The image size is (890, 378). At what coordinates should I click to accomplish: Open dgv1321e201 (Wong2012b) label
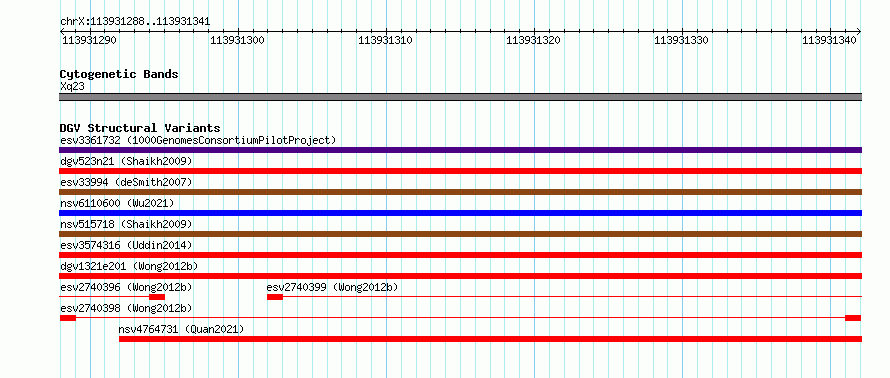pyautogui.click(x=129, y=266)
